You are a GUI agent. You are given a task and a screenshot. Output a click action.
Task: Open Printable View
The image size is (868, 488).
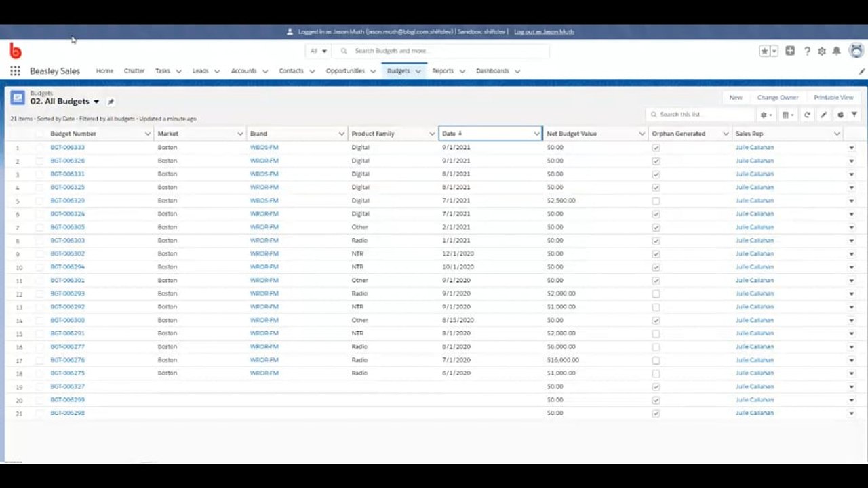coord(833,98)
